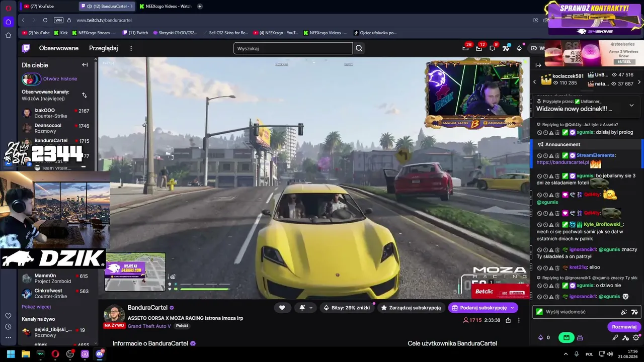
Task: Switch to the NEEXcsgo Videos tab
Action: tap(165, 7)
